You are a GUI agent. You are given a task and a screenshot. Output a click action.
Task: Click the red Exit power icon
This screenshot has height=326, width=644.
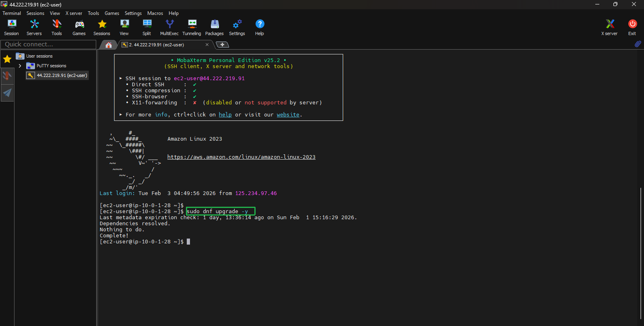[632, 27]
